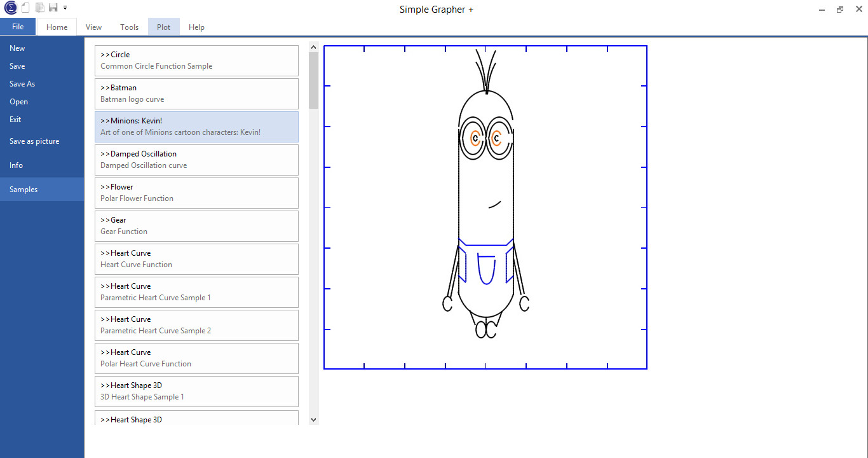Open Parametric Heart Curve Sample 2
Viewport: 868px width, 458px height.
196,325
